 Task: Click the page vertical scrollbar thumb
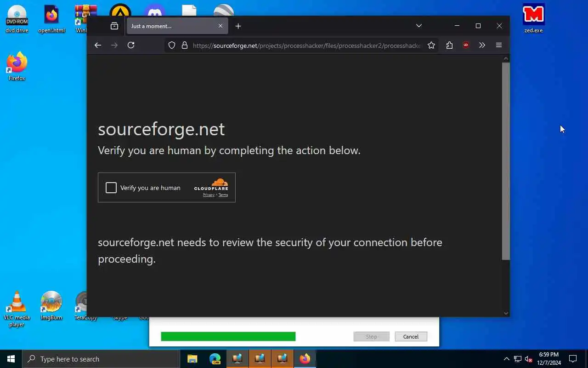coord(506,161)
